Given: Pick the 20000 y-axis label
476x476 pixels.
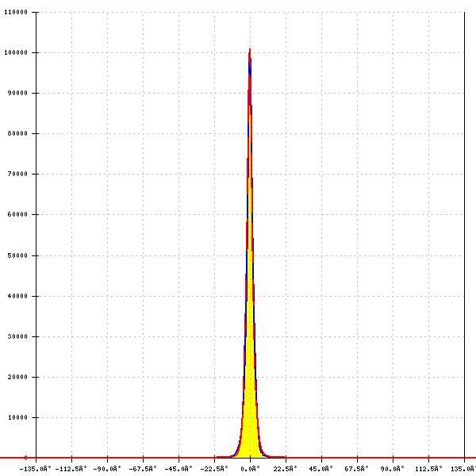Looking at the screenshot, I should pyautogui.click(x=17, y=377).
